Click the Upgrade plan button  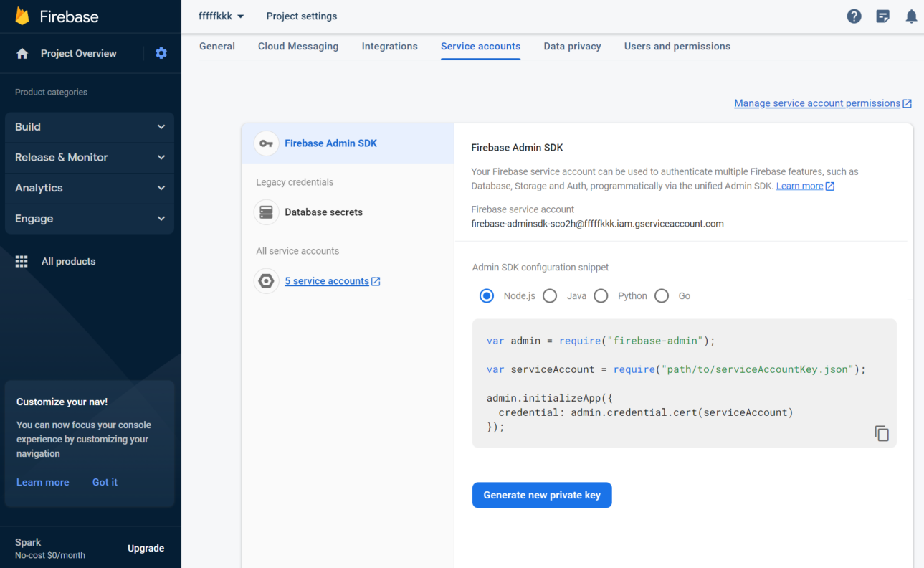tap(146, 548)
